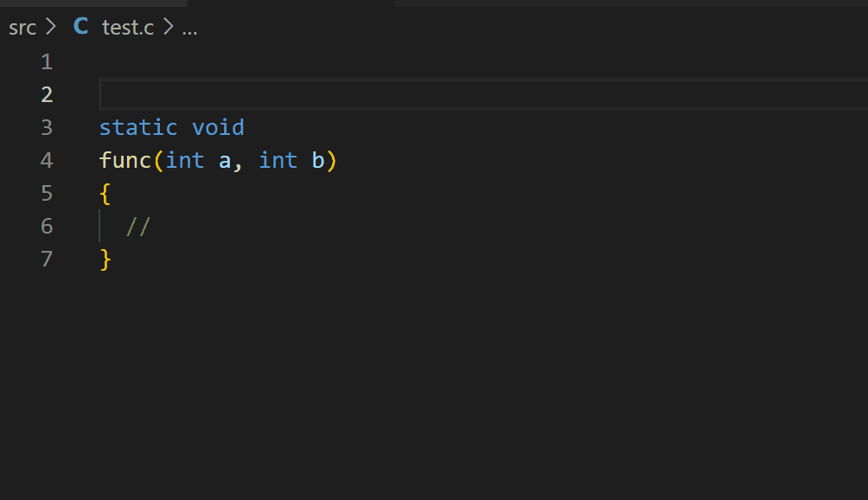Click line number 6 in the gutter
This screenshot has height=500, width=868.
(47, 226)
